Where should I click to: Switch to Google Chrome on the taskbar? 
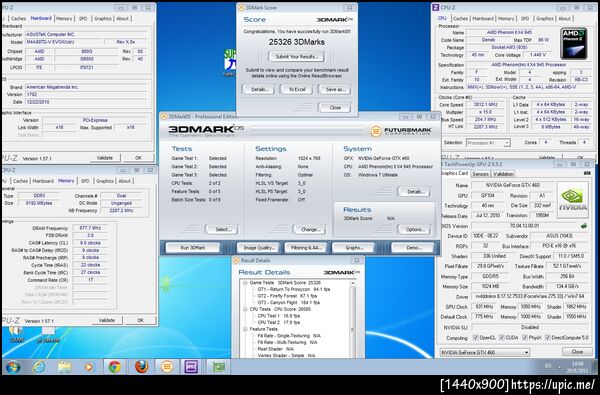point(114,367)
